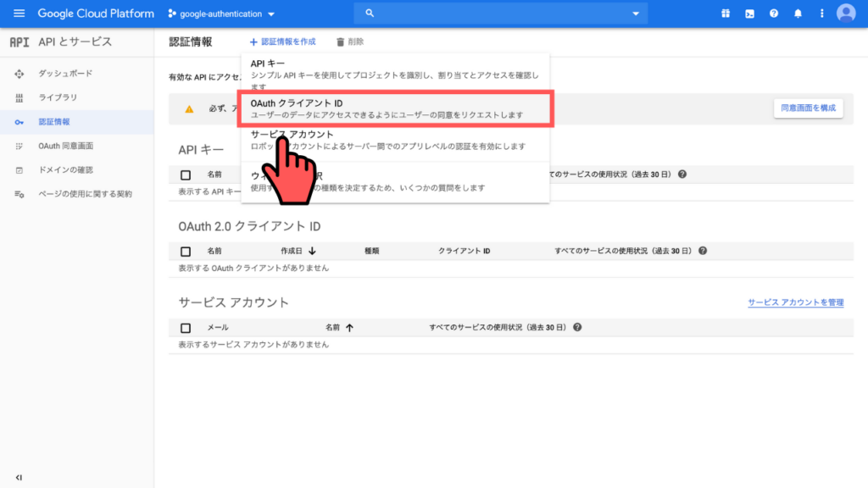
Task: Select all service accounts checkbox
Action: pyautogui.click(x=186, y=328)
